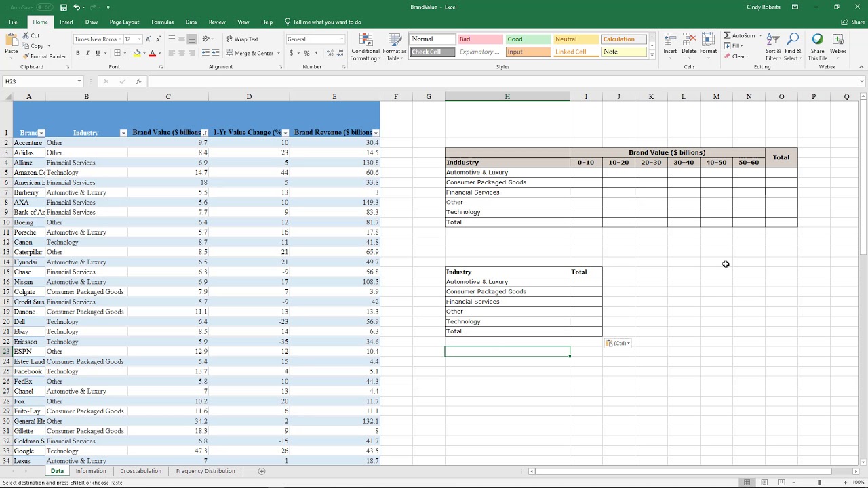
Task: Open the font size dropdown
Action: 139,39
